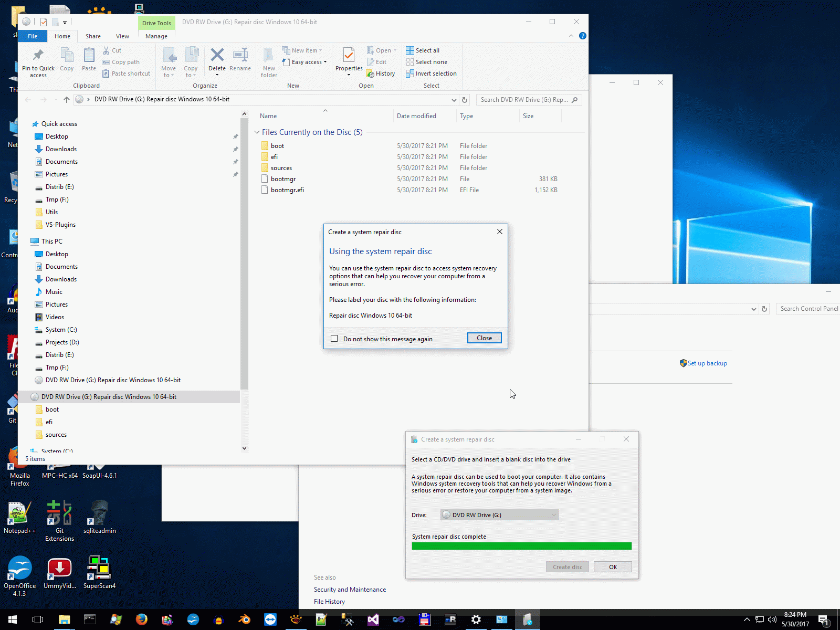The width and height of the screenshot is (840, 630).
Task: Click the Up one level arrow
Action: tap(66, 100)
